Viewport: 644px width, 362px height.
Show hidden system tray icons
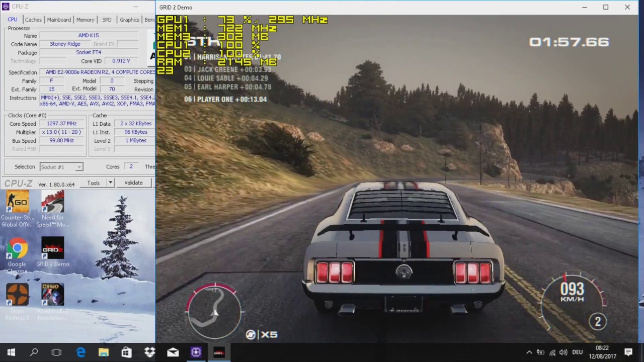point(529,352)
